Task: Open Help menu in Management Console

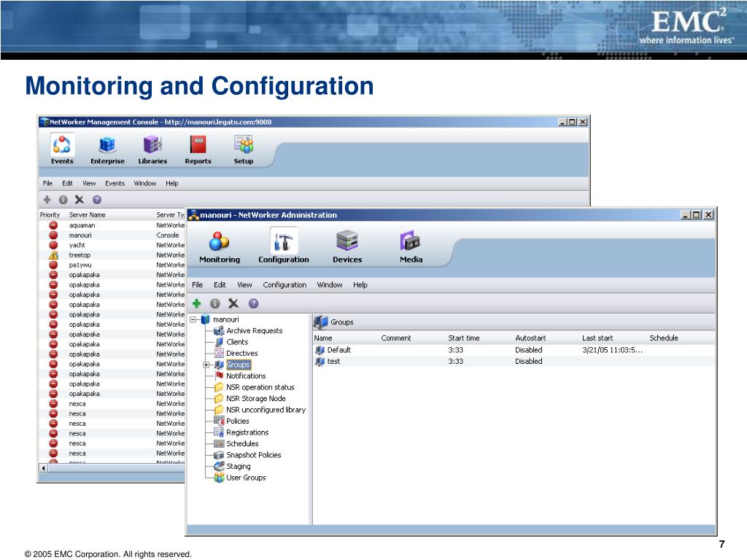Action: (x=172, y=183)
